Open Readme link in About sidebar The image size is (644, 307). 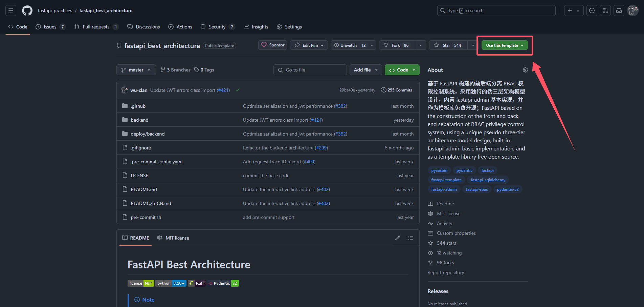[441, 204]
